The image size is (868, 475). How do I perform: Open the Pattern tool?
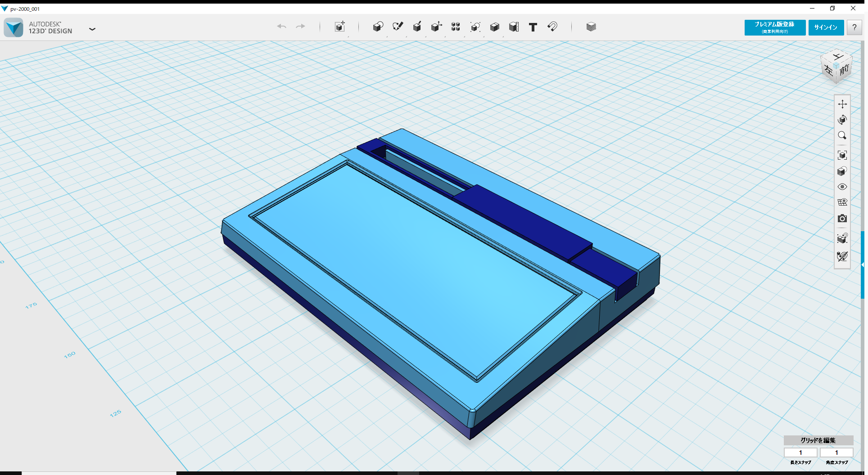click(x=455, y=27)
